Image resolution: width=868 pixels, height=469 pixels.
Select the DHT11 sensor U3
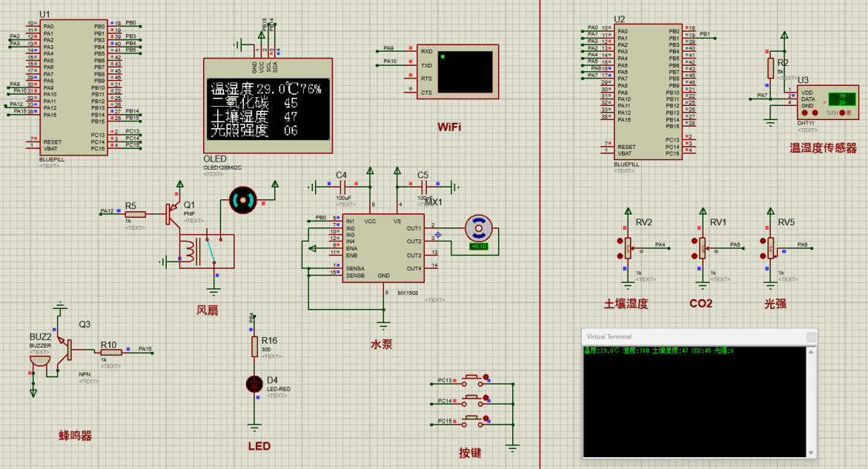click(x=828, y=102)
